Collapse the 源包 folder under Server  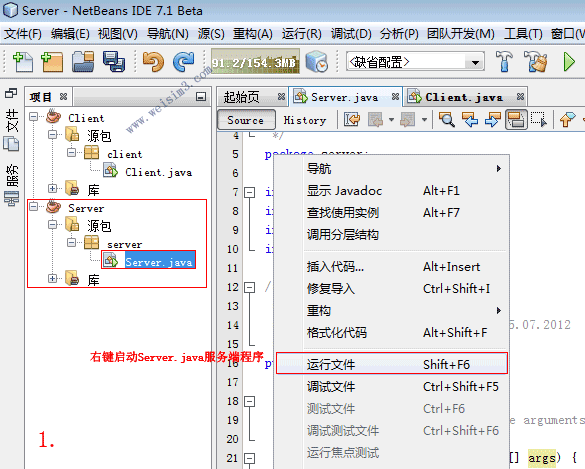point(52,225)
